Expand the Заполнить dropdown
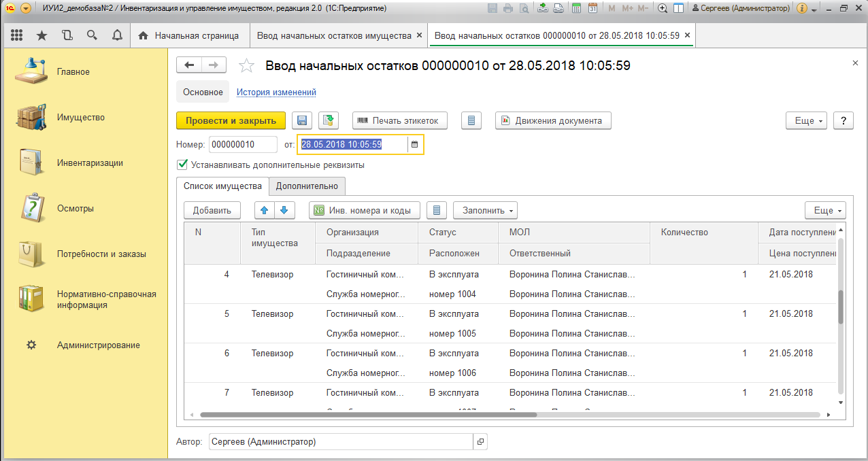Viewport: 868px width, 461px height. (x=485, y=210)
